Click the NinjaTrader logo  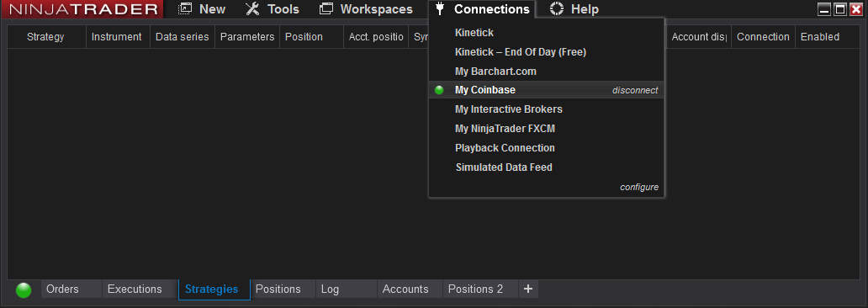tap(82, 9)
